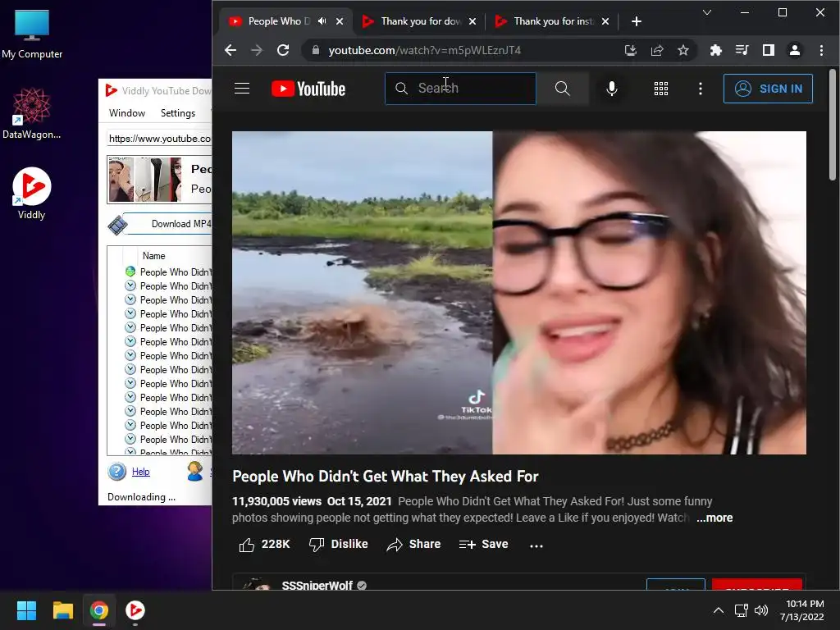
Task: Open the media control icon in Chrome toolbar
Action: 742,50
